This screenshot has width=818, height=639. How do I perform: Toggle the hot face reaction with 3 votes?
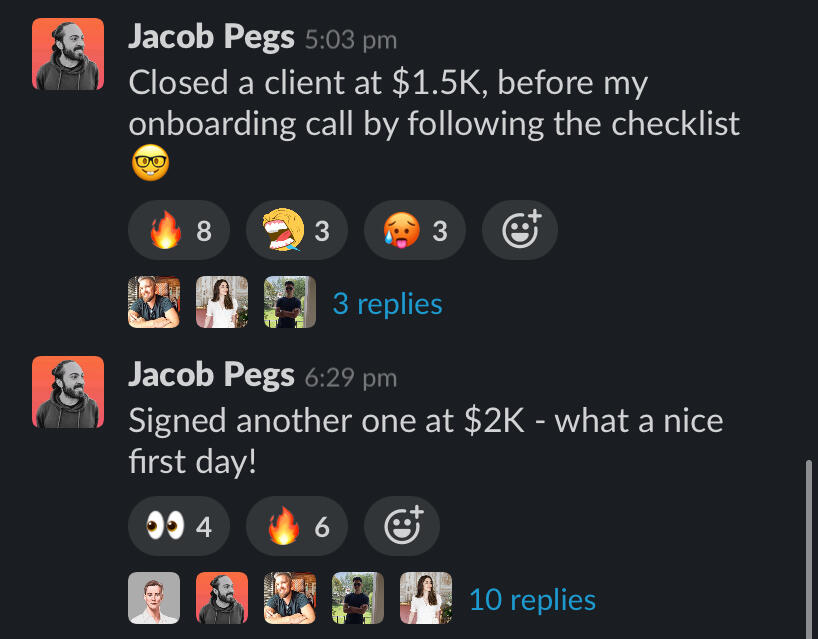tap(414, 232)
